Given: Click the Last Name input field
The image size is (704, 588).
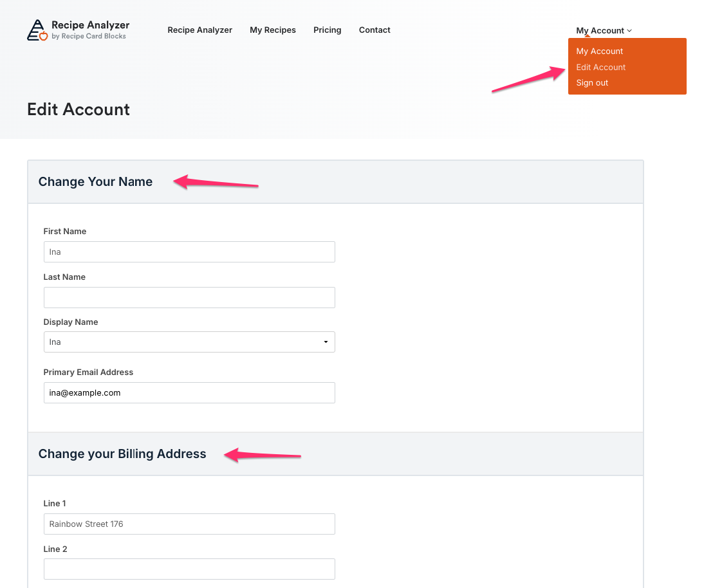Looking at the screenshot, I should tap(189, 298).
